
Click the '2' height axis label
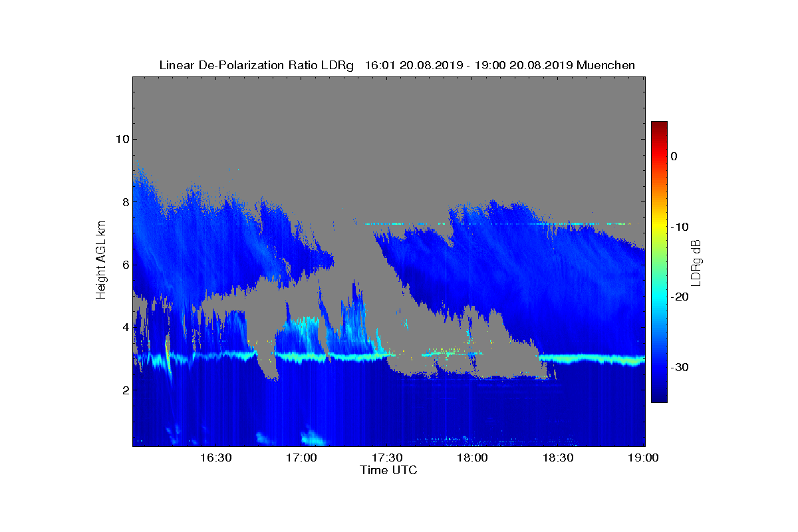(124, 390)
